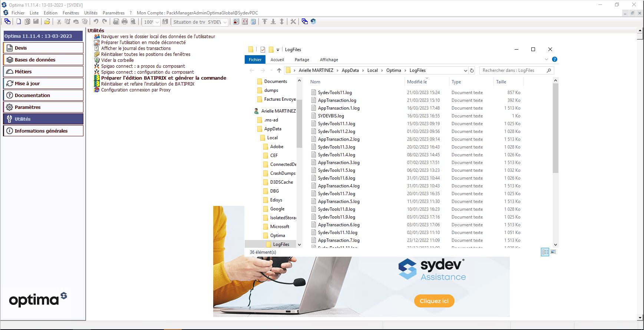Expand the Explorer ribbon chevron
This screenshot has height=330, width=644.
click(546, 59)
